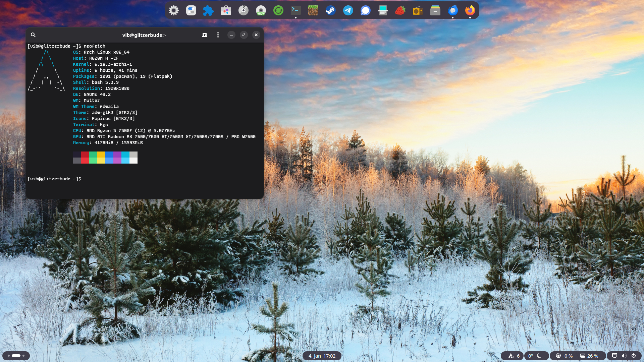Open the Arch updates indicator showing 6
This screenshot has width=644, height=362.
click(x=514, y=356)
